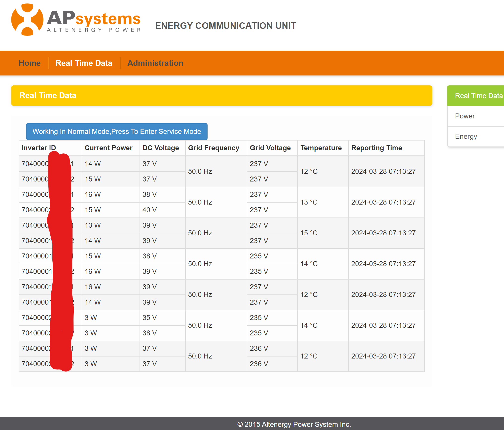Click the Temperature column header
Screen dimensions: 504x430
click(x=321, y=148)
